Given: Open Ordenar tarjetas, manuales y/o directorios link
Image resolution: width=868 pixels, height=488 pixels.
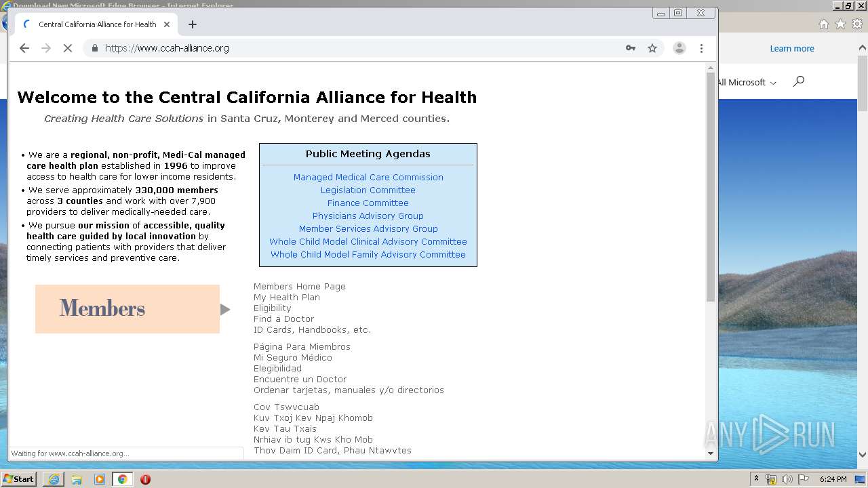Looking at the screenshot, I should 349,390.
